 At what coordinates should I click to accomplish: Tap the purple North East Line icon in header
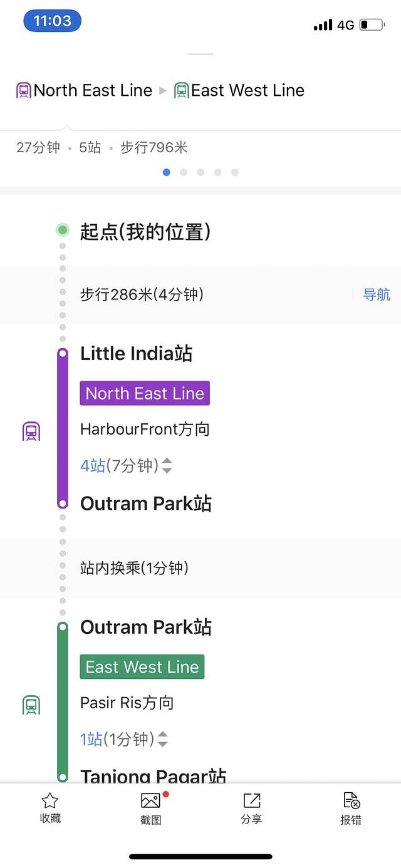(24, 91)
